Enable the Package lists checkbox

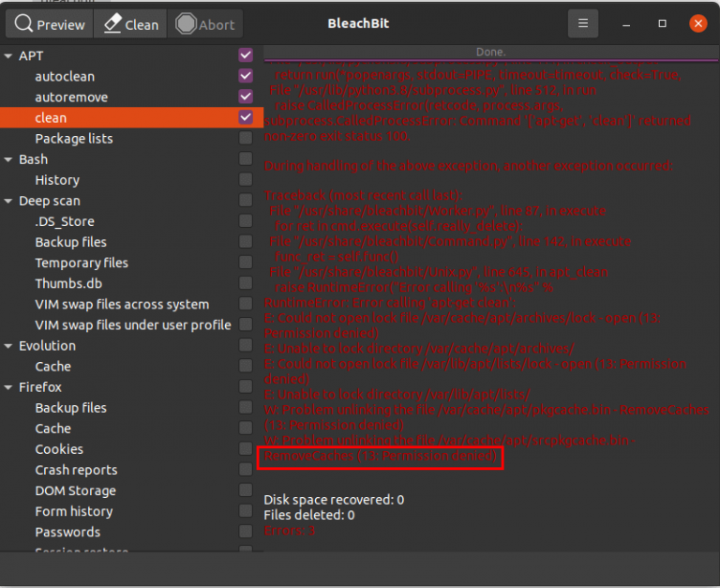click(246, 138)
